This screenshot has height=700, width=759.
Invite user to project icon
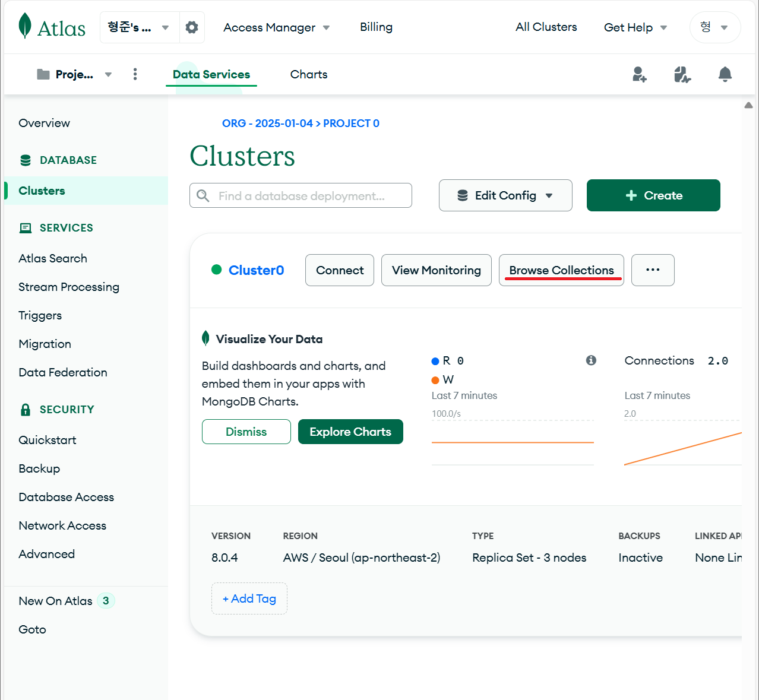[x=640, y=74]
